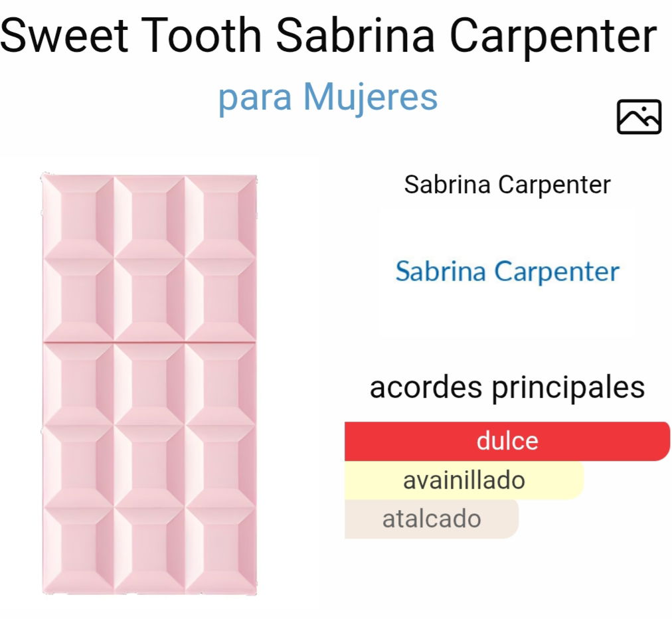Select the yellow 'avainillado' accord bar
This screenshot has width=672, height=619.
(464, 480)
